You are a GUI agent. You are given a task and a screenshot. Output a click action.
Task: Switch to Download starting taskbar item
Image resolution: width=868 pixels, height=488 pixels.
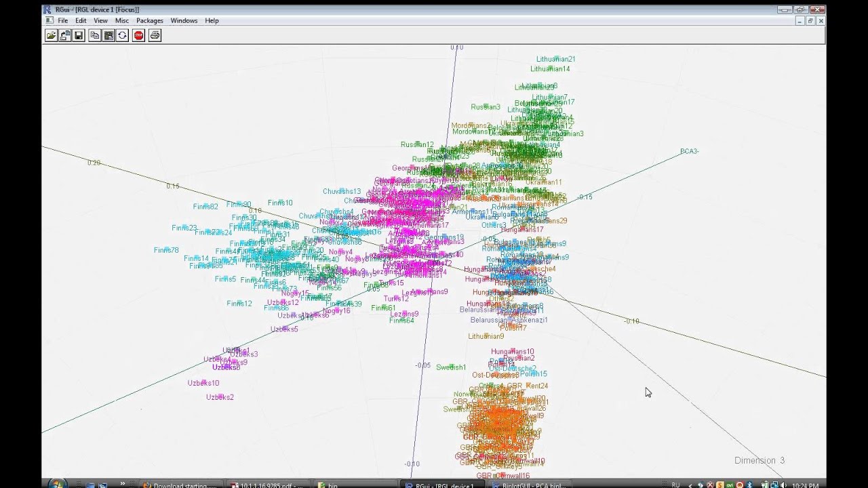point(180,485)
